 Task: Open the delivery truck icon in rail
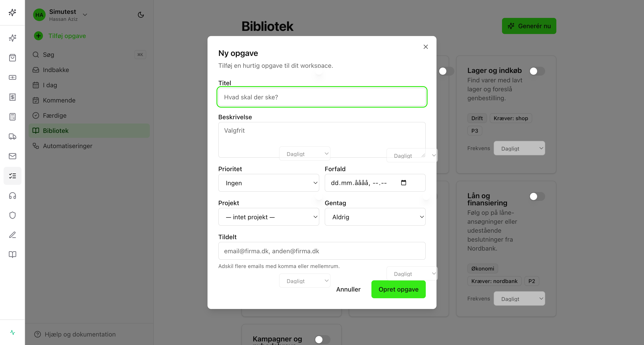tap(12, 136)
